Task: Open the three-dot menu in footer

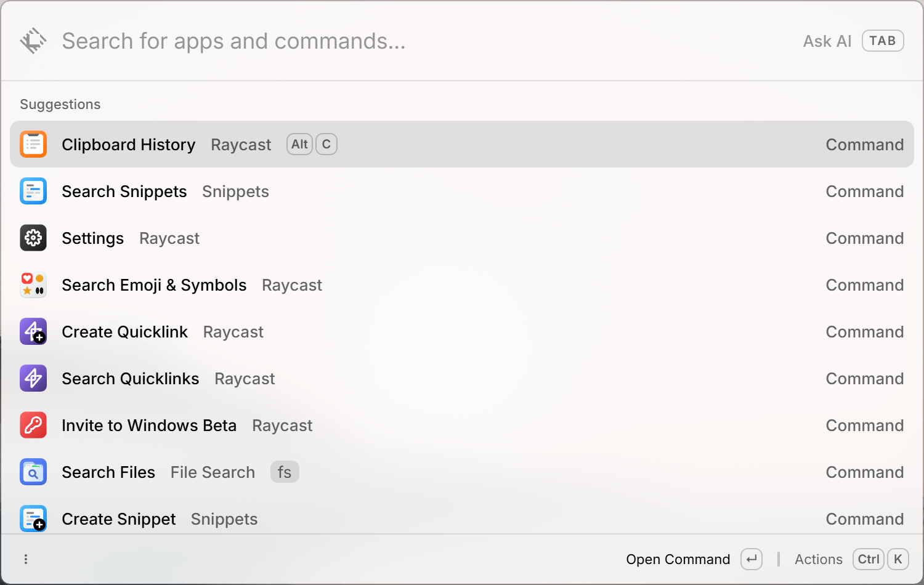Action: [x=26, y=559]
